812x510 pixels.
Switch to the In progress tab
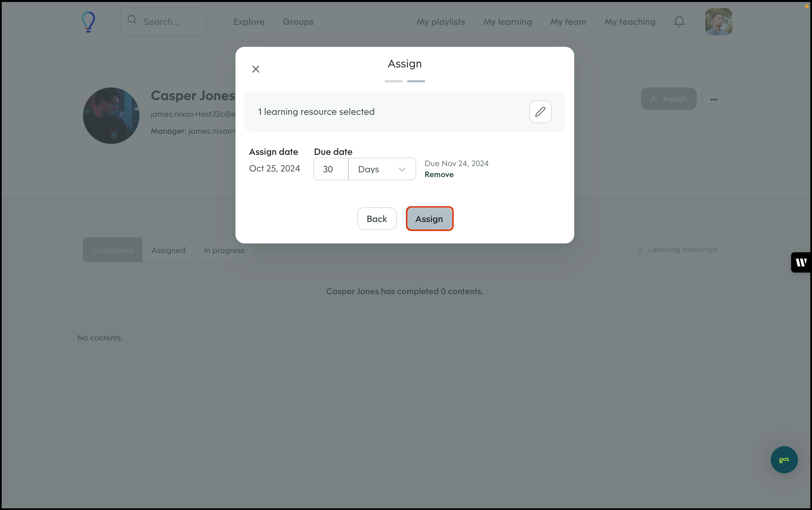point(224,250)
